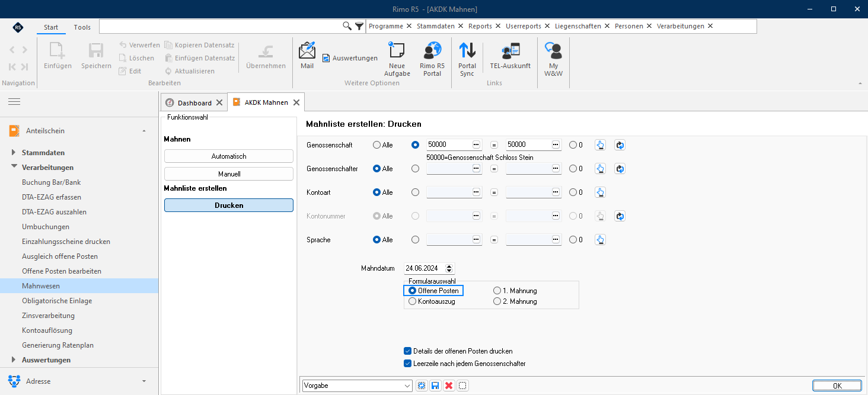
Task: Click the hand selection icon for Genossenschaft
Action: pyautogui.click(x=600, y=145)
